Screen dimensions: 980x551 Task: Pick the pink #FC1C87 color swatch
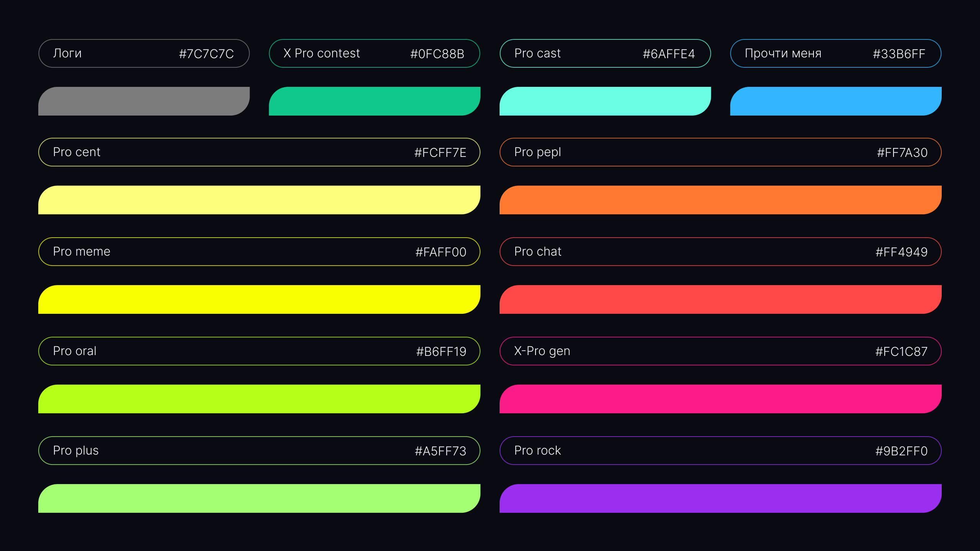pyautogui.click(x=720, y=399)
